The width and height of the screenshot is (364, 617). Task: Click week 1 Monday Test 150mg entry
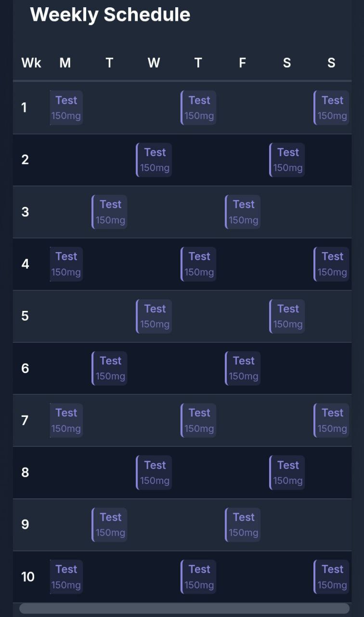(66, 107)
